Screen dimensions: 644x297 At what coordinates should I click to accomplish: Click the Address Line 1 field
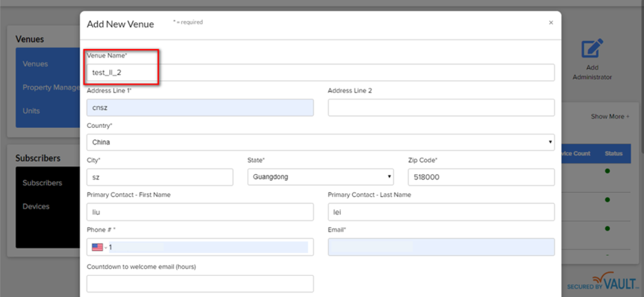[200, 108]
